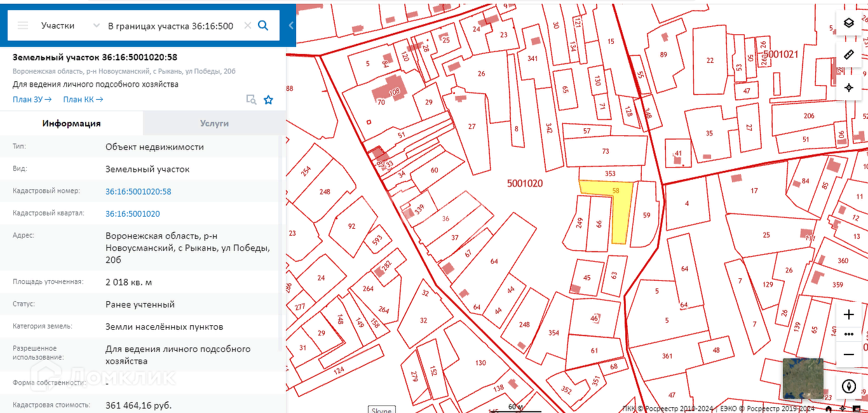This screenshot has height=413, width=868.
Task: Open the План КК link
Action: pos(83,99)
